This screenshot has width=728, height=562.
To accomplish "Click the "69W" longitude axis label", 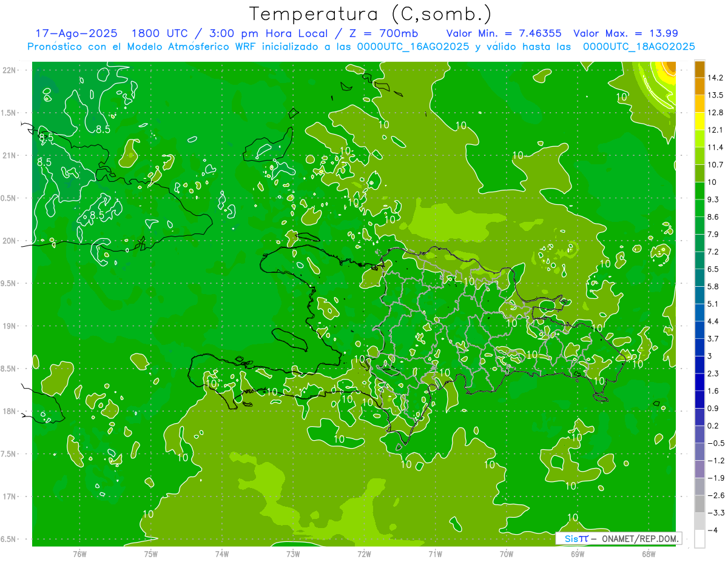I will [578, 554].
